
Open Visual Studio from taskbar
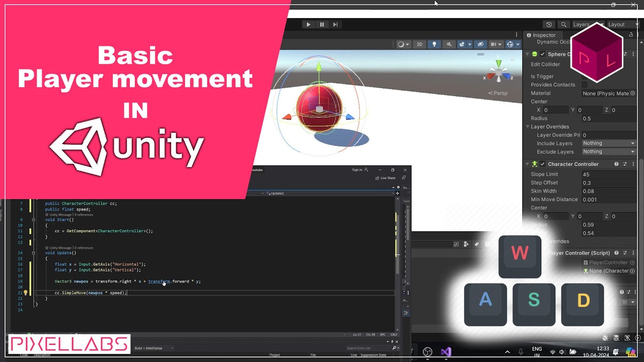pyautogui.click(x=446, y=352)
